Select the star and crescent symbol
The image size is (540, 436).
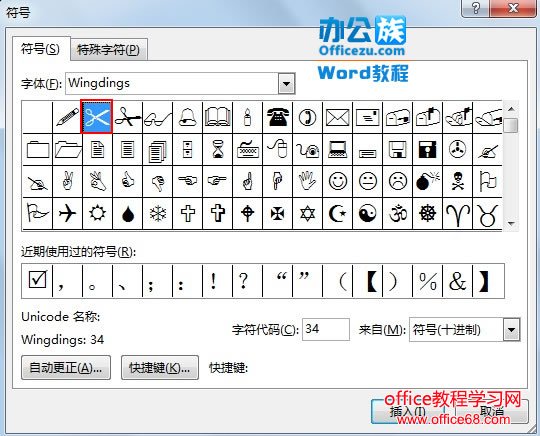[x=338, y=214]
